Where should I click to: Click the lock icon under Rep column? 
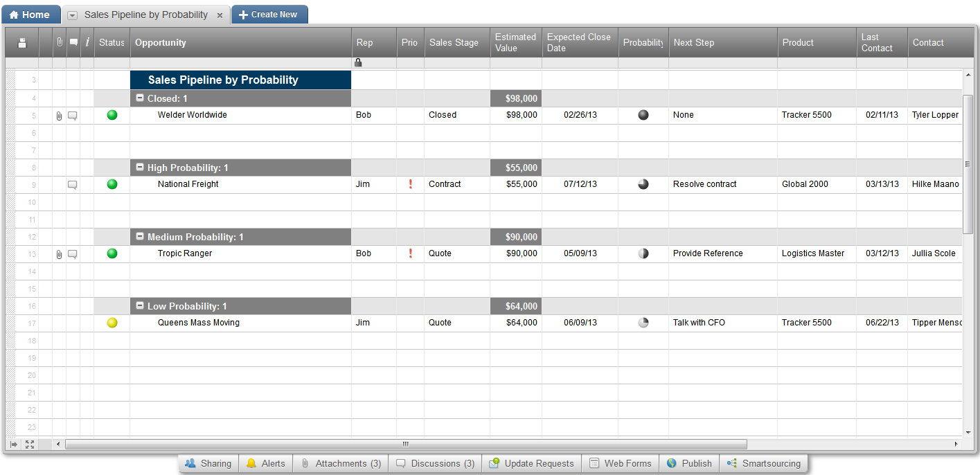(x=358, y=62)
